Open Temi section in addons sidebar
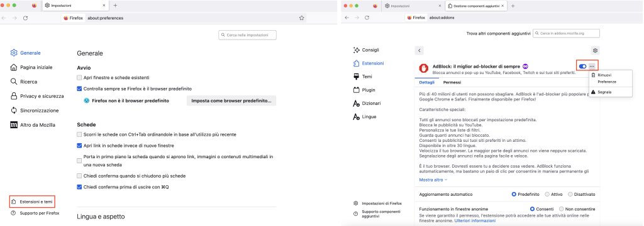This screenshot has width=644, height=226. coord(363,77)
